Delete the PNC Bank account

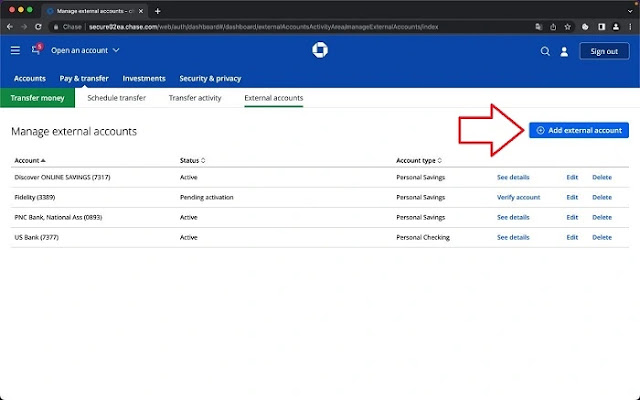pos(602,217)
